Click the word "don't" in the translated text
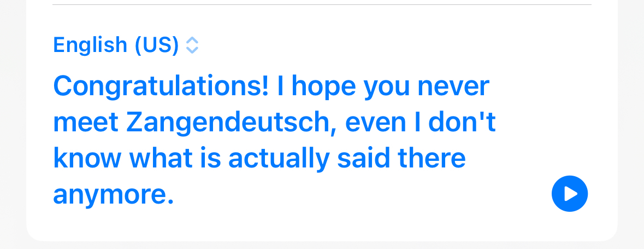This screenshot has height=249, width=644. point(462,122)
